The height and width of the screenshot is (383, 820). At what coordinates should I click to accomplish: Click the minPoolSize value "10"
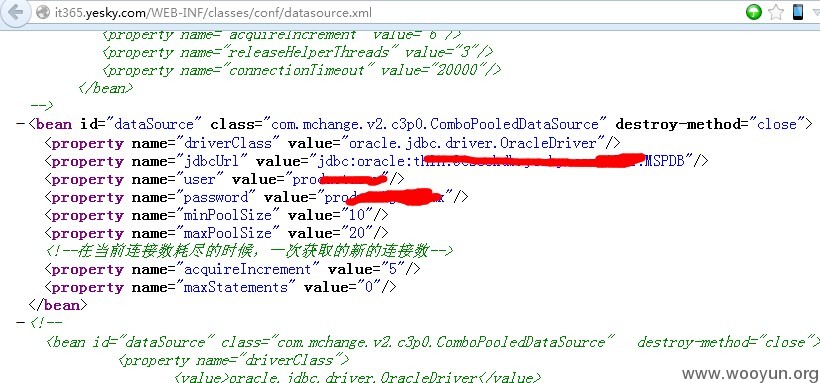coord(357,215)
